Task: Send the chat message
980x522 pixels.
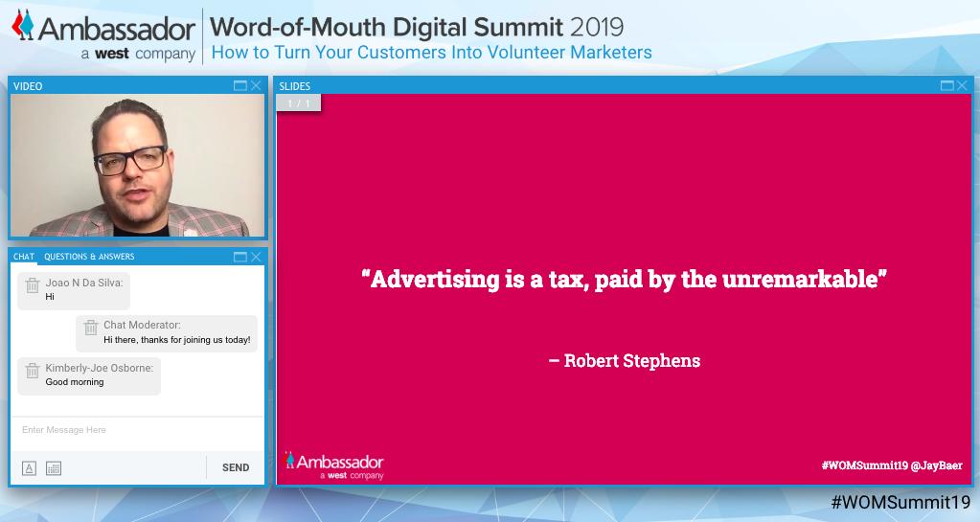Action: (236, 467)
